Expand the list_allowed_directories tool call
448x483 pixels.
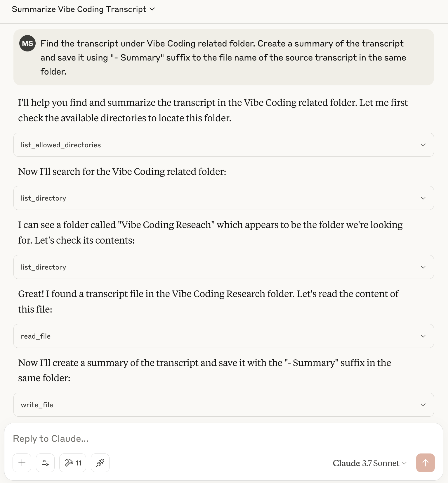223,145
